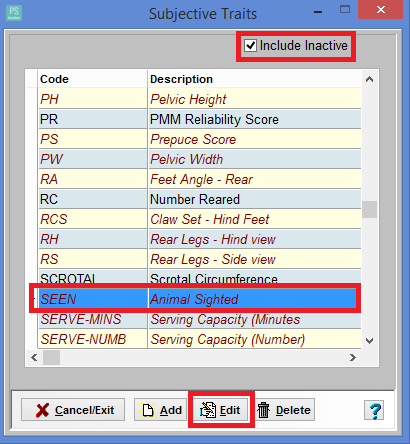This screenshot has width=410, height=444.
Task: Select the SERVE-MINS Serving Capacity row
Action: 200,319
